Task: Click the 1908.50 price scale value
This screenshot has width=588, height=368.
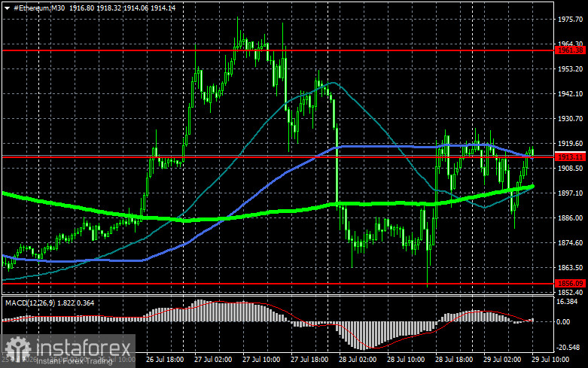Action: [571, 169]
